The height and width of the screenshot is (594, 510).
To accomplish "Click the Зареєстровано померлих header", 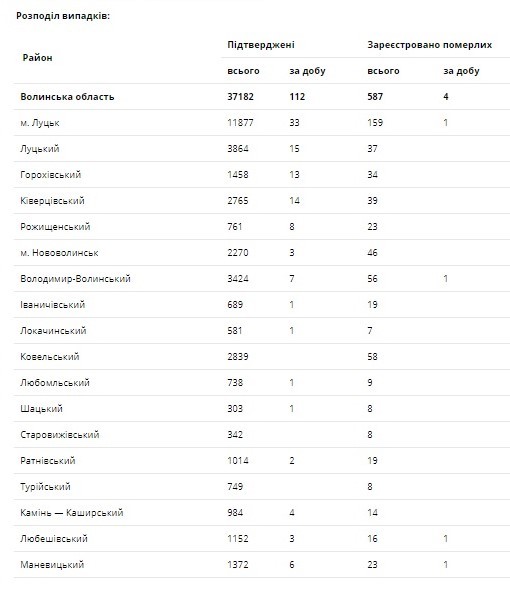I will pos(430,45).
